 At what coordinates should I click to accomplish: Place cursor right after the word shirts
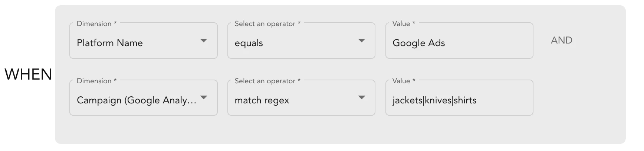[x=477, y=100]
